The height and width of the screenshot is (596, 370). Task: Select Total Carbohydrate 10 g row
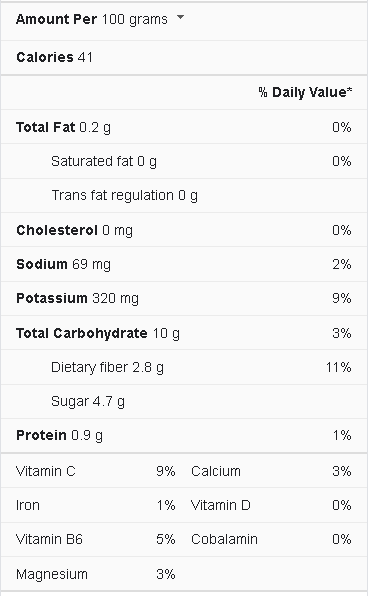pyautogui.click(x=184, y=333)
